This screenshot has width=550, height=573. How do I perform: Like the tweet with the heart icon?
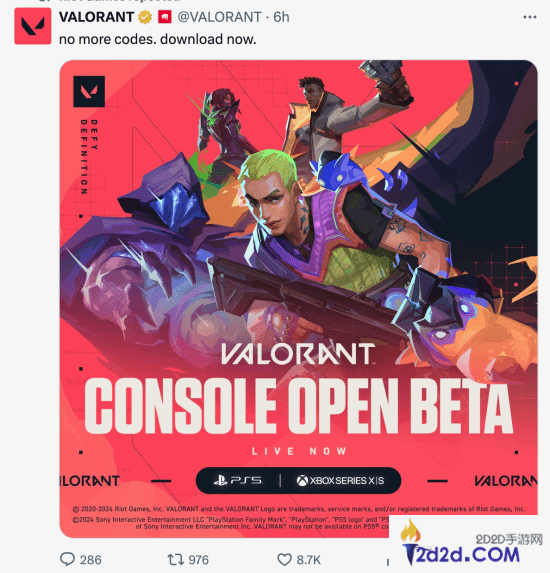tap(284, 559)
